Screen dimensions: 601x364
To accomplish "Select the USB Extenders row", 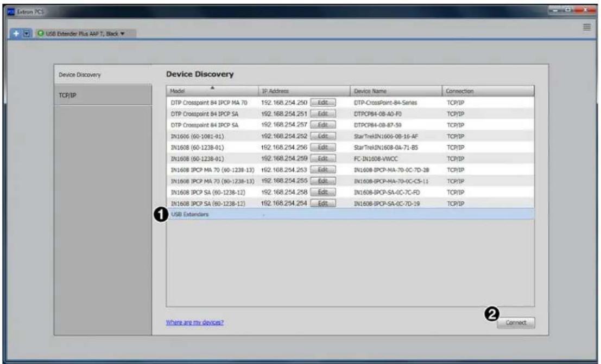I will [350, 214].
